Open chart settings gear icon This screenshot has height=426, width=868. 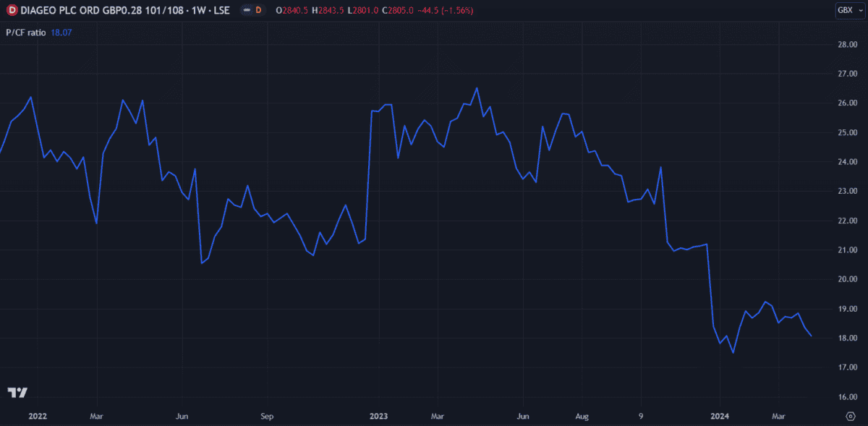(851, 417)
